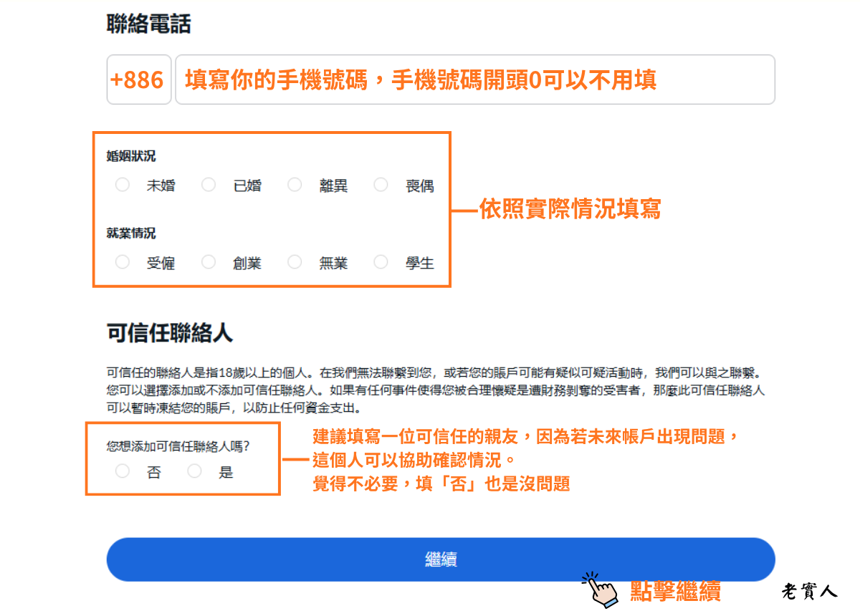Choose 學生 under 就業情況

point(381,261)
